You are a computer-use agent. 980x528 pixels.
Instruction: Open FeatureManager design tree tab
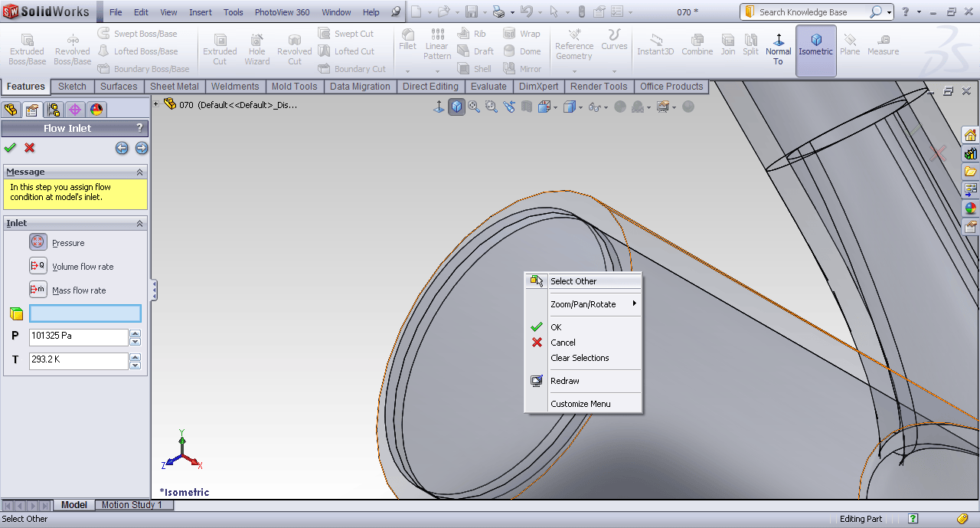11,110
